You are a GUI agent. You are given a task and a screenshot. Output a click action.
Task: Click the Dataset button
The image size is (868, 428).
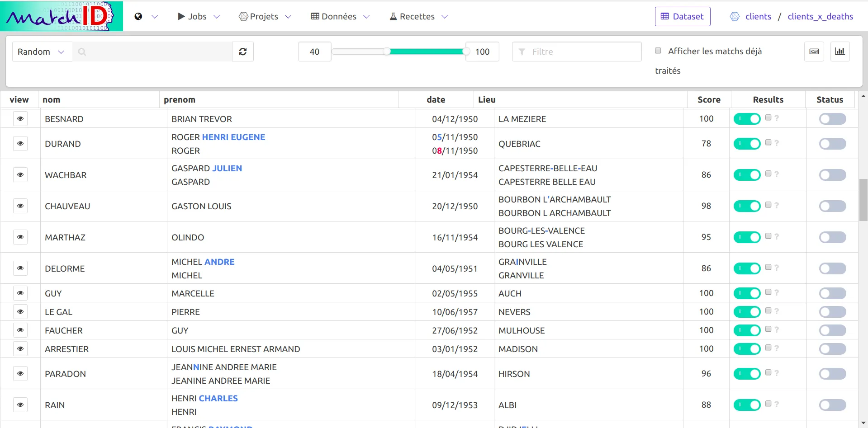[682, 16]
